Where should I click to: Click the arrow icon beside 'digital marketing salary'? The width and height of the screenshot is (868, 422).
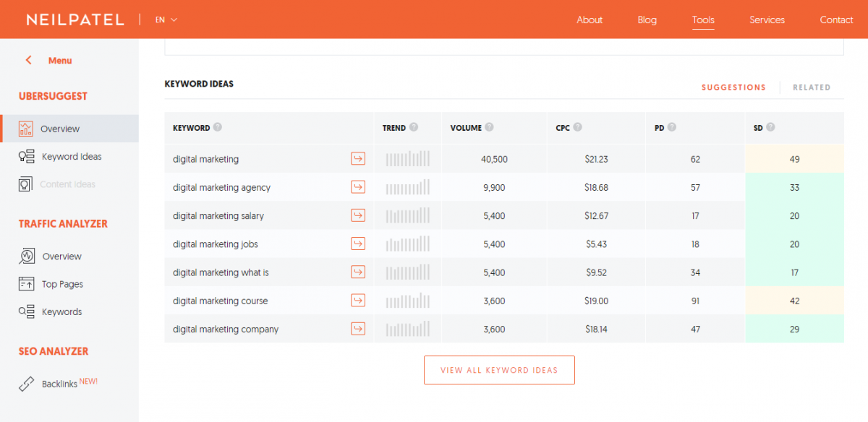click(x=357, y=215)
